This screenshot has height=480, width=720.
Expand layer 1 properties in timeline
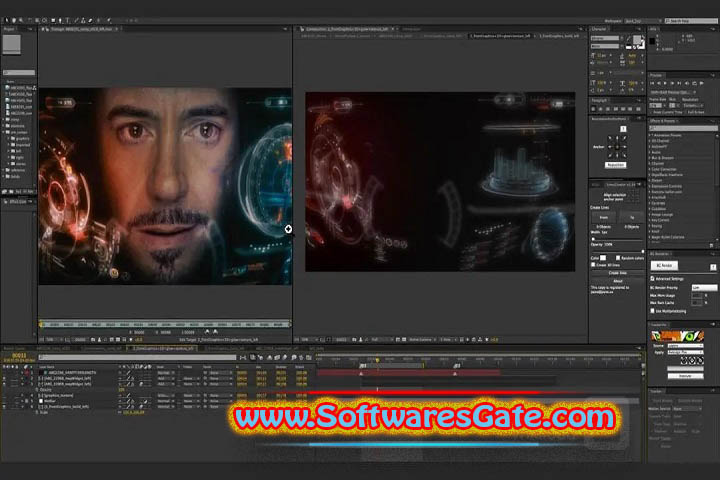point(22,372)
